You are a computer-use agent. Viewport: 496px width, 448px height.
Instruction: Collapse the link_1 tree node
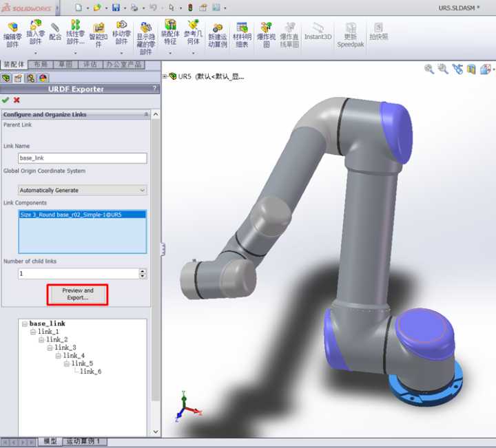[x=33, y=332]
